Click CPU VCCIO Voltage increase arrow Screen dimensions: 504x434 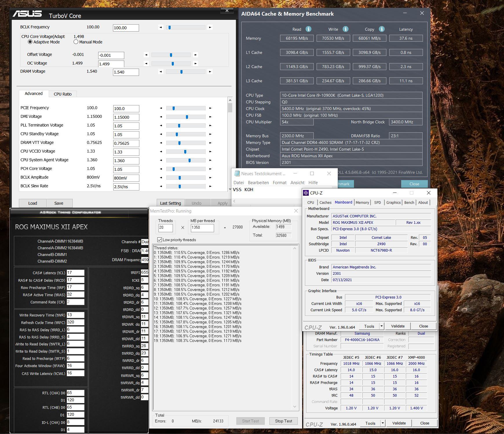tap(210, 151)
